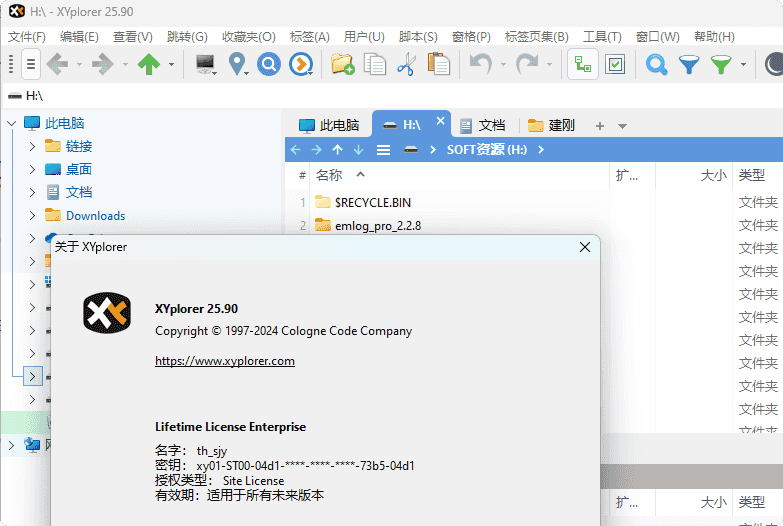
Task: Open dropdown next to green up arrow
Action: 171,64
